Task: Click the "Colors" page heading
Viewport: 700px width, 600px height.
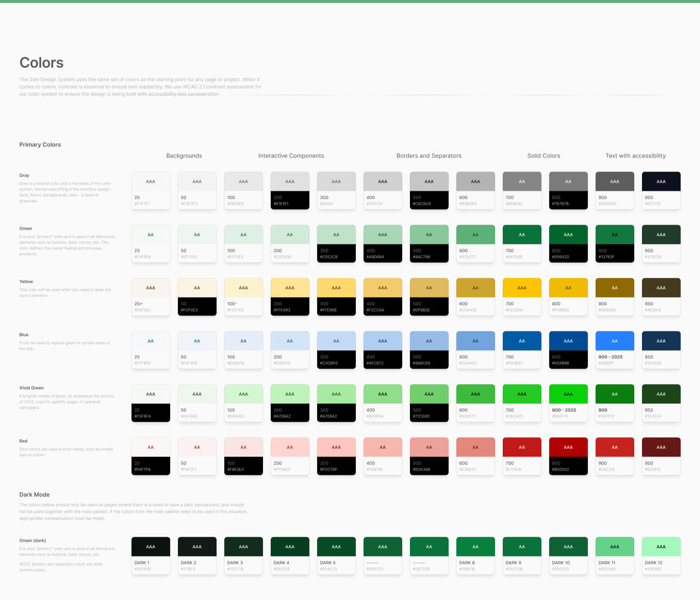Action: pyautogui.click(x=42, y=63)
